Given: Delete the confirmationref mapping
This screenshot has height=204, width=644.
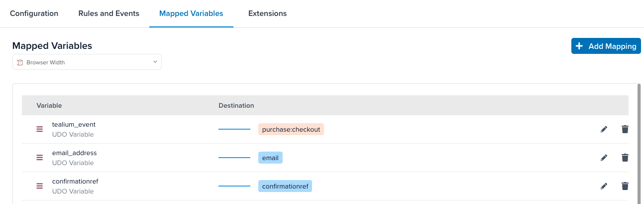Looking at the screenshot, I should tap(625, 186).
